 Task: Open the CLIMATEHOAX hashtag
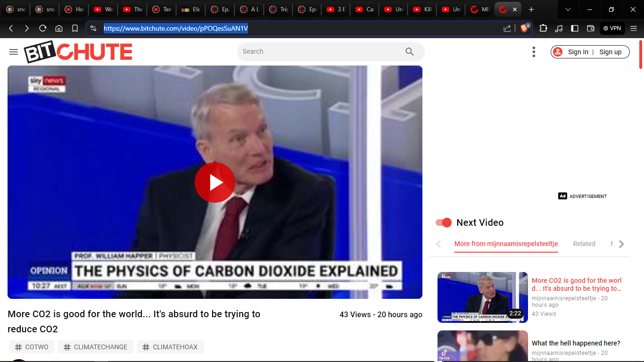[x=170, y=347]
